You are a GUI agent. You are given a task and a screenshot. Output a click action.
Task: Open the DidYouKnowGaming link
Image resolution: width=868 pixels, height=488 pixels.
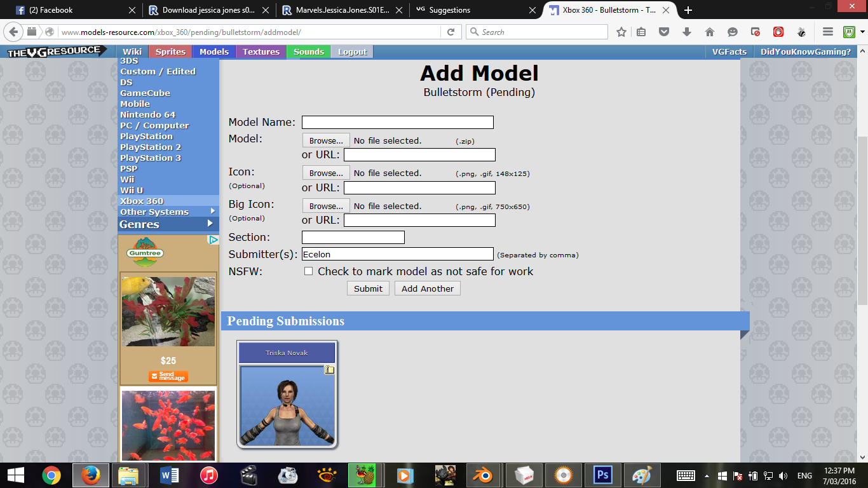point(806,51)
